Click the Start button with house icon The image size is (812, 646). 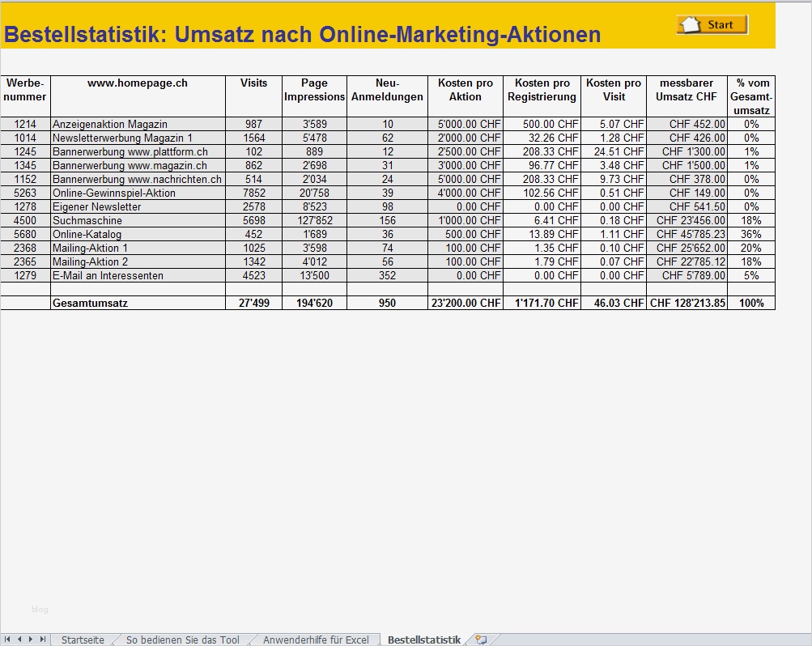712,24
